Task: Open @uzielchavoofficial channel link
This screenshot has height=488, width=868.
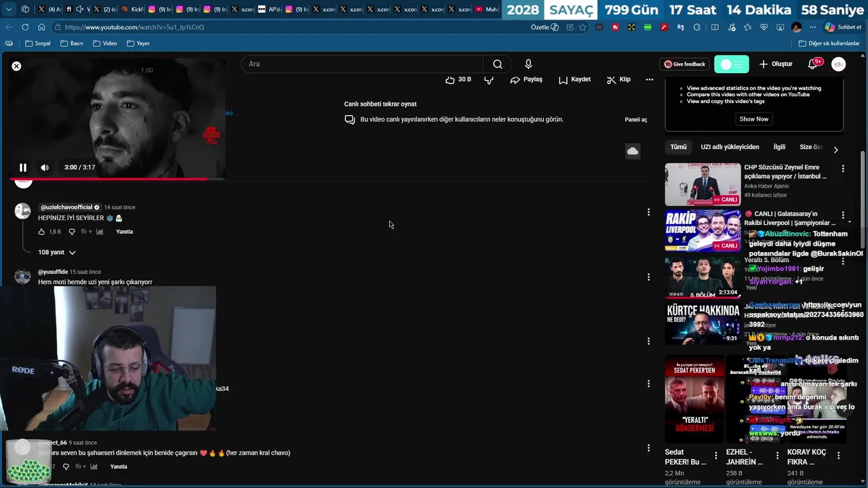Action: click(x=69, y=207)
